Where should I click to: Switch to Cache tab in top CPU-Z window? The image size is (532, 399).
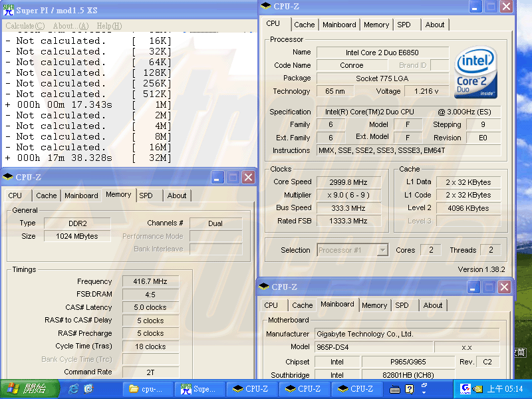pos(305,25)
